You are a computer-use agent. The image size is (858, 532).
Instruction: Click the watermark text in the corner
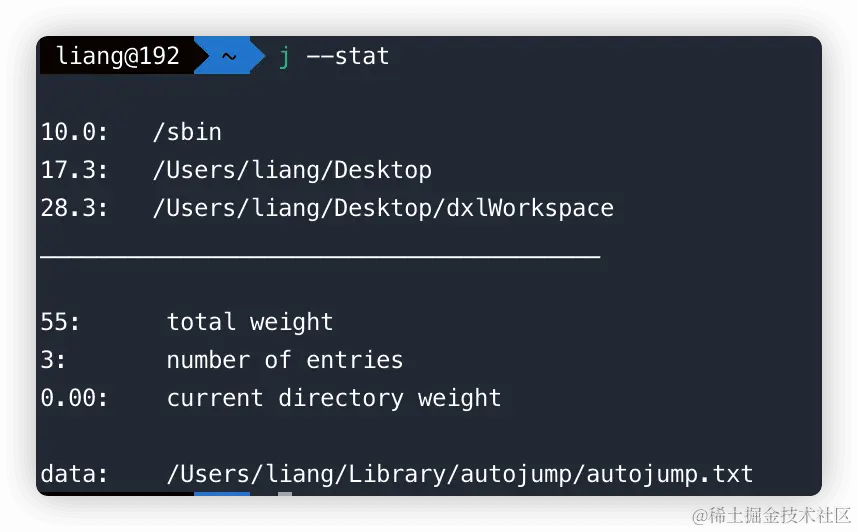770,516
